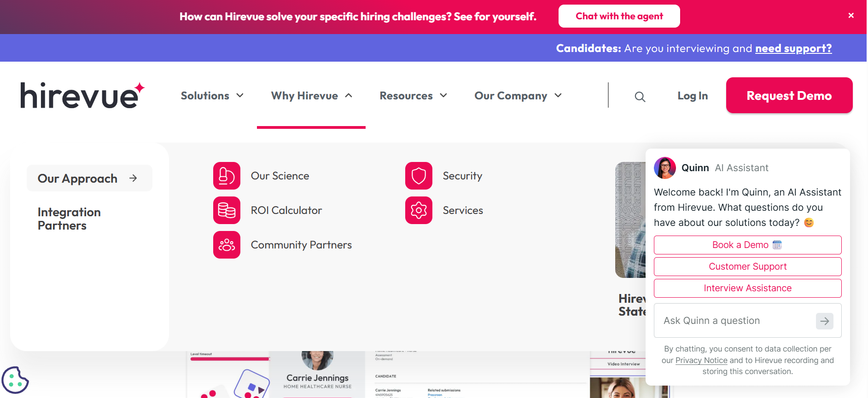Click the Security shield icon
This screenshot has height=398, width=868.
coord(419,176)
